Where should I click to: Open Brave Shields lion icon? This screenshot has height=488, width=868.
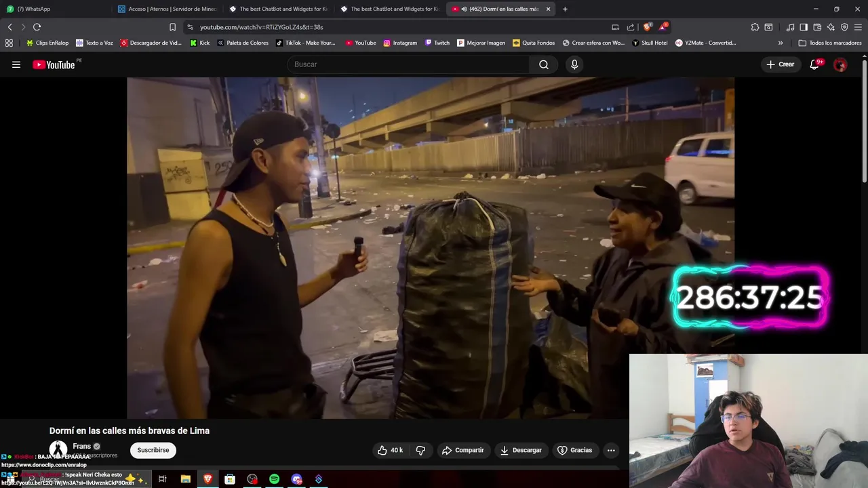tap(648, 27)
